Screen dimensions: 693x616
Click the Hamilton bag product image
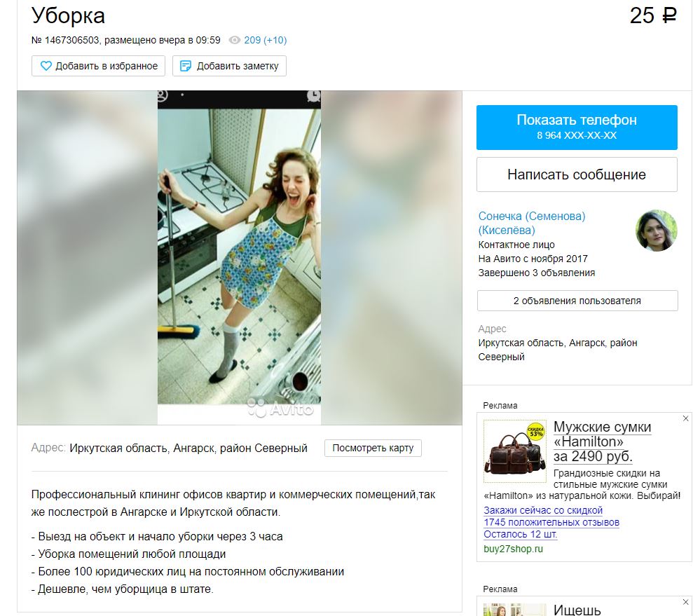515,451
